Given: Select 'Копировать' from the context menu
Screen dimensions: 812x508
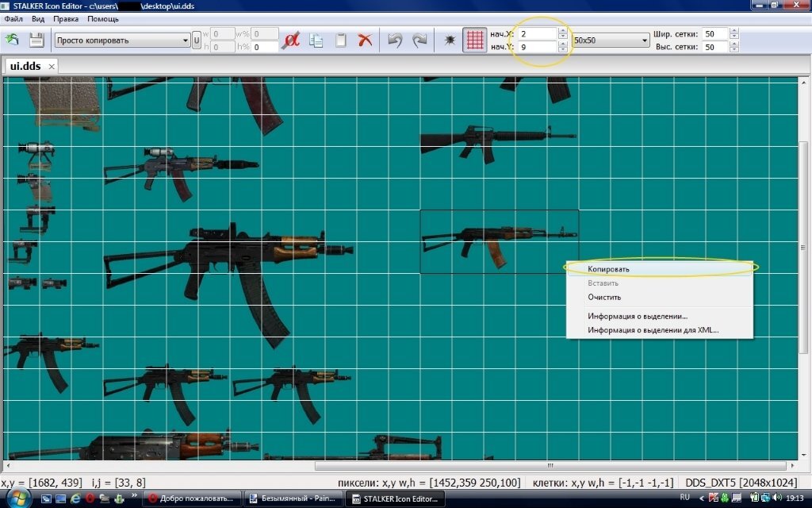Looking at the screenshot, I should [609, 269].
